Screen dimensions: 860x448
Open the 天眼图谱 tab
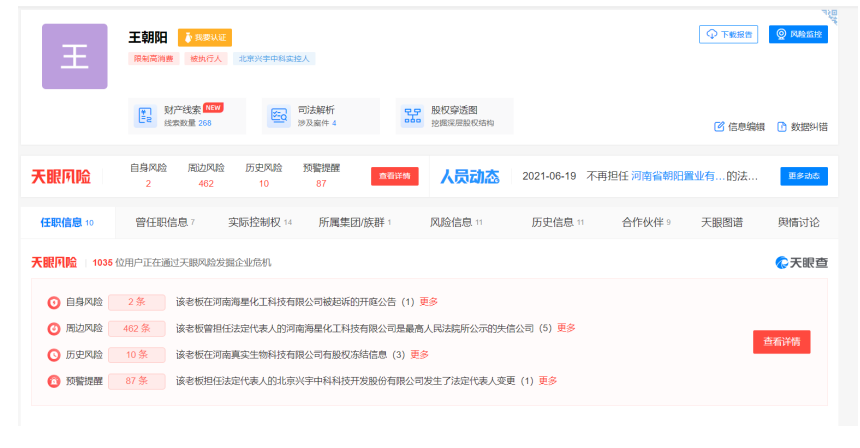point(721,222)
